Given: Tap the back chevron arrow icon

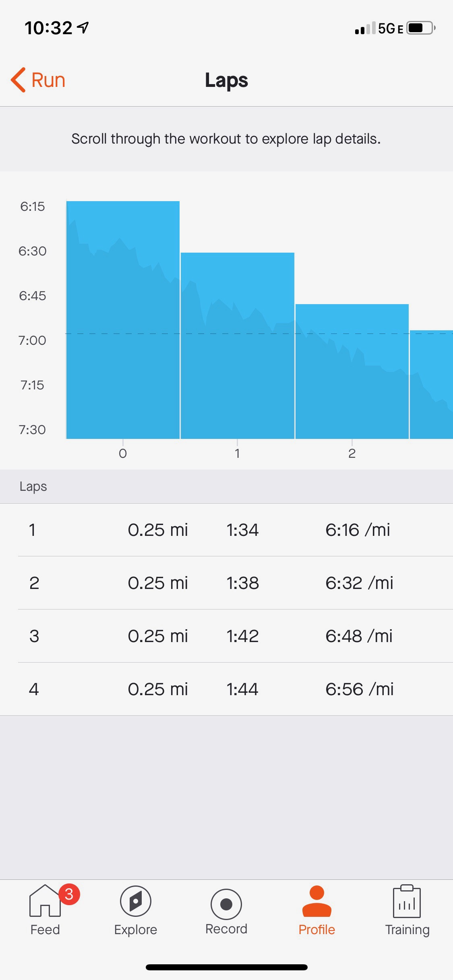Looking at the screenshot, I should tap(19, 80).
